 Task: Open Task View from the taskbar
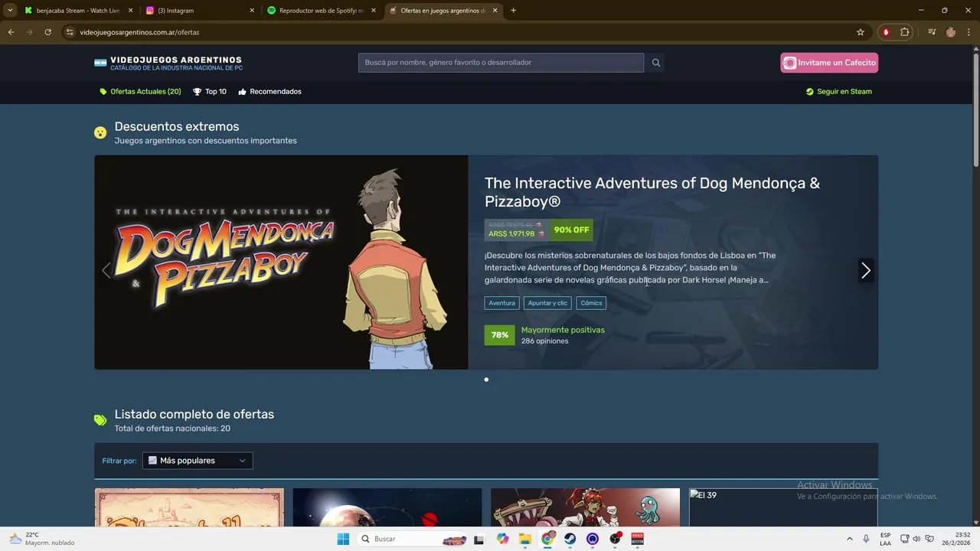point(480,539)
